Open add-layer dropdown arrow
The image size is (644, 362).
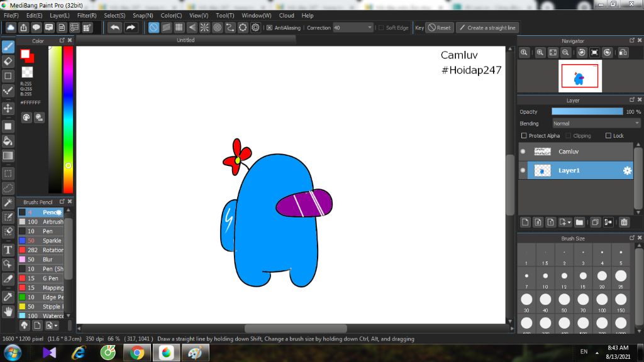569,222
